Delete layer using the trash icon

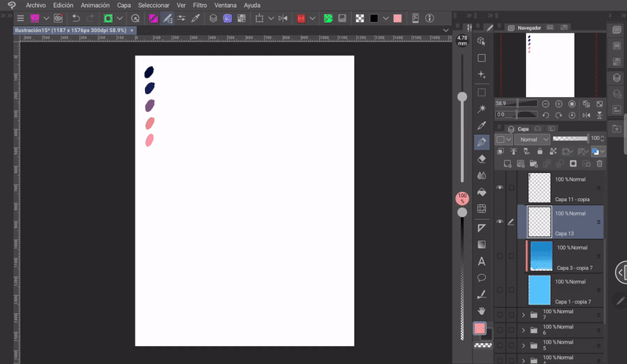click(600, 164)
